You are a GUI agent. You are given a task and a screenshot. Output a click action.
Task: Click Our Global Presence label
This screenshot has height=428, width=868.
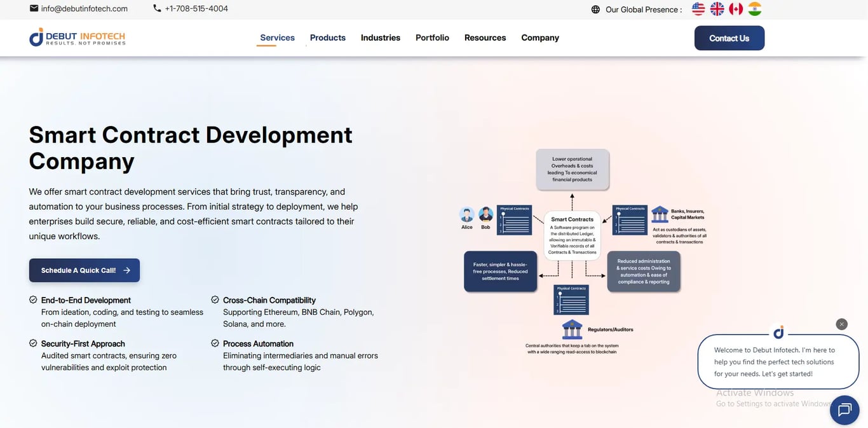[x=644, y=10]
